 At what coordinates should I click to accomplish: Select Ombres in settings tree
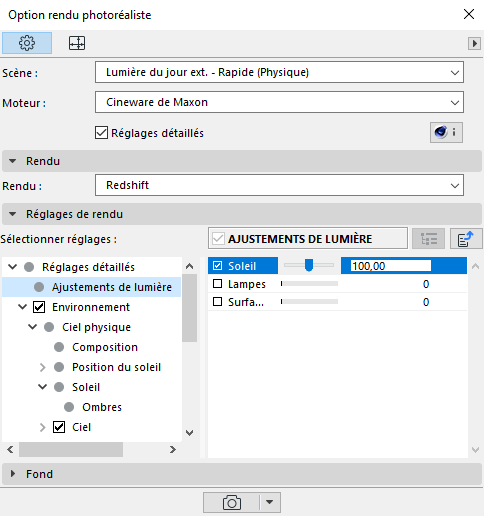[x=102, y=407]
